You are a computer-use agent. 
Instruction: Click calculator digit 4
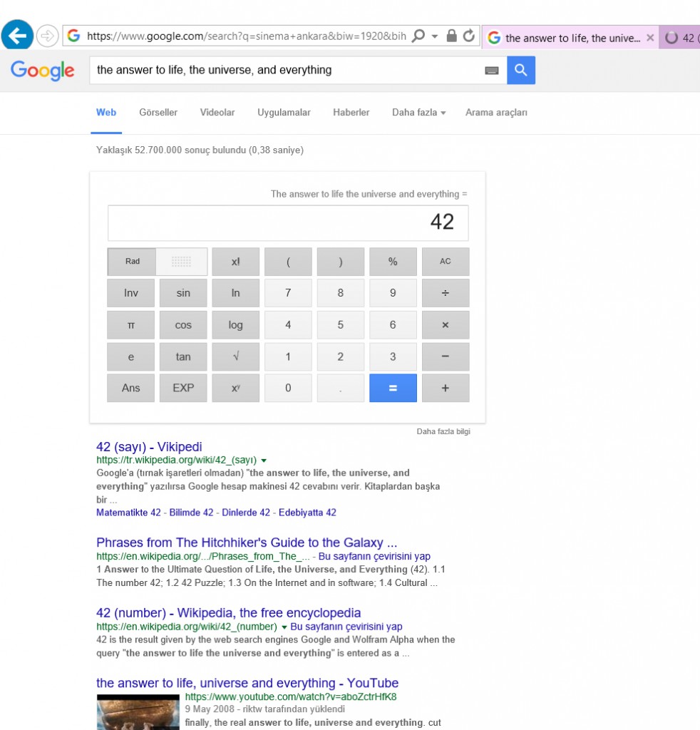pos(288,325)
